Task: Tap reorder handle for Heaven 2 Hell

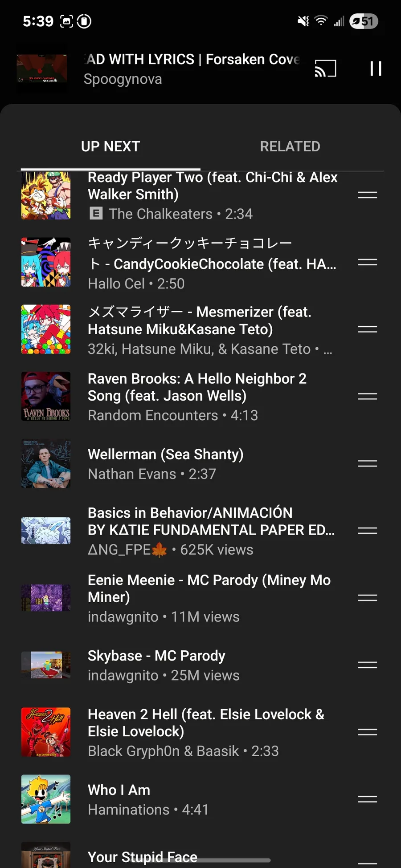Action: 368,732
